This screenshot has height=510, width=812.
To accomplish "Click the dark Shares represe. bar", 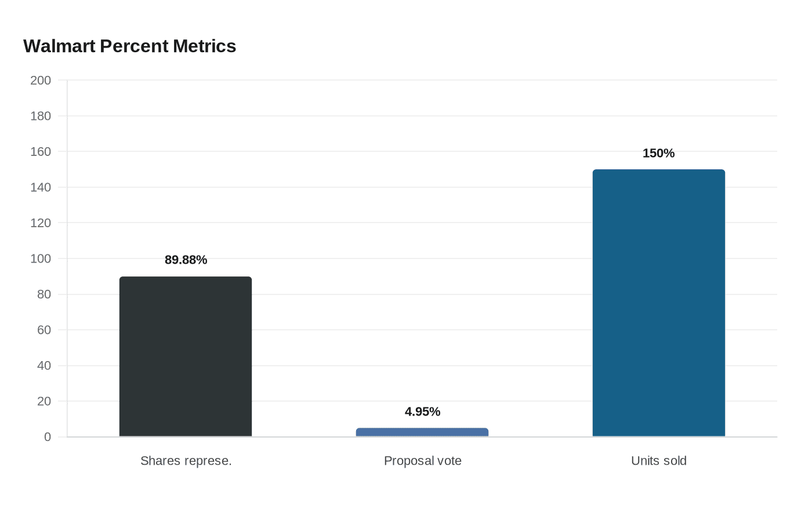I will coord(186,356).
